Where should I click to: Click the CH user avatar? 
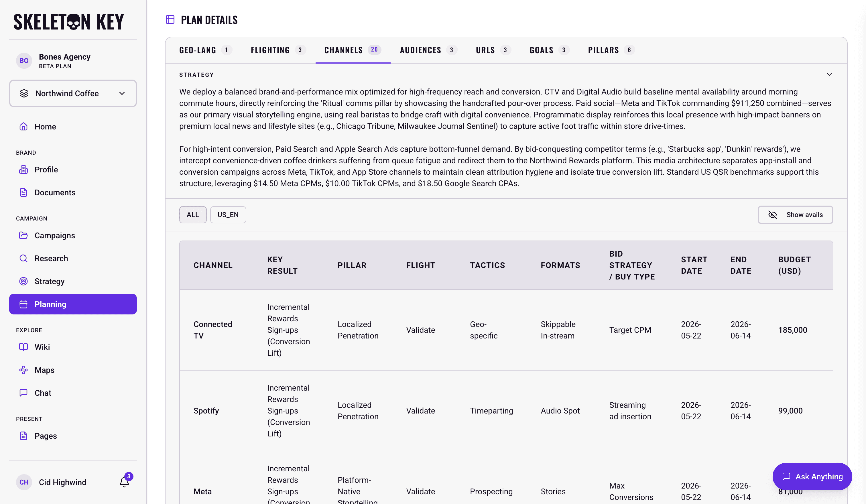click(x=24, y=482)
